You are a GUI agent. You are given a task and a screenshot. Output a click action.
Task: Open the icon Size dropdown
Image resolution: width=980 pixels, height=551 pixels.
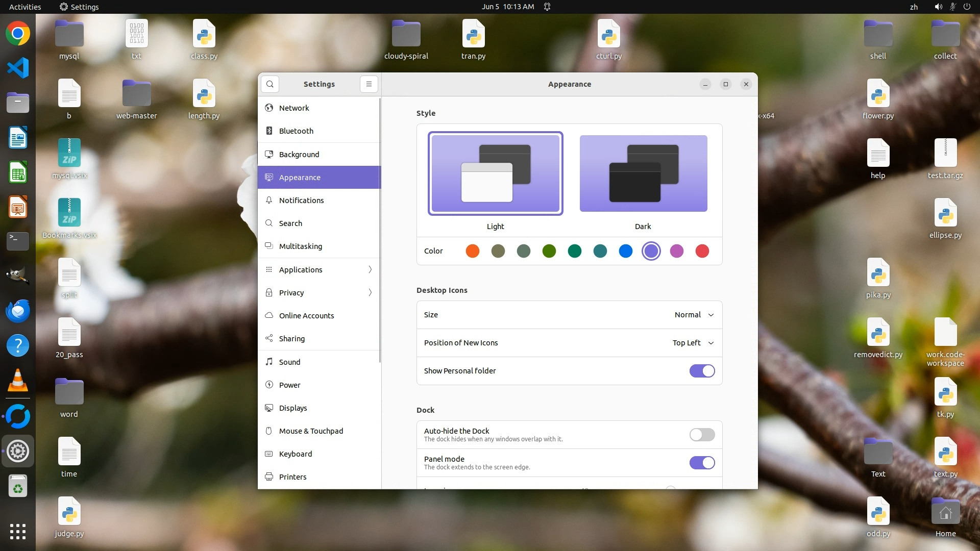point(694,315)
